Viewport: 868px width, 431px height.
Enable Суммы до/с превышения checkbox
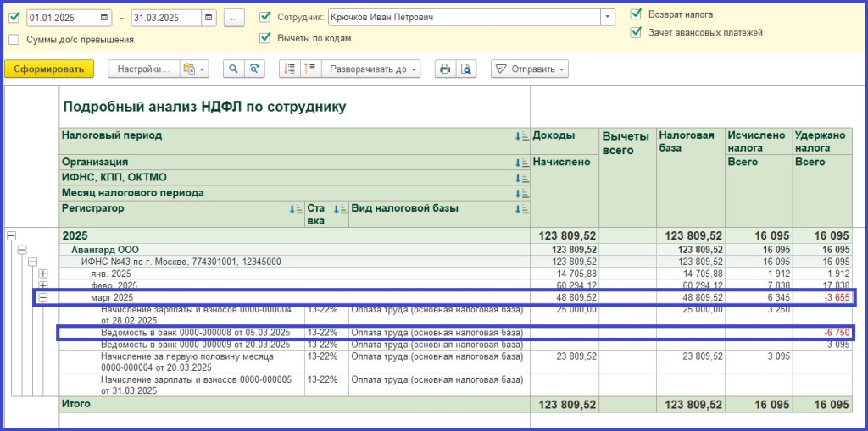[14, 39]
